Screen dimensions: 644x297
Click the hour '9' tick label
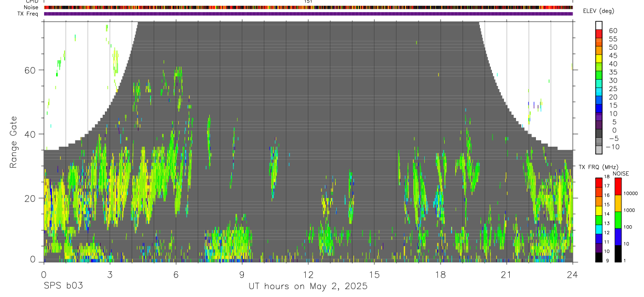coord(242,274)
